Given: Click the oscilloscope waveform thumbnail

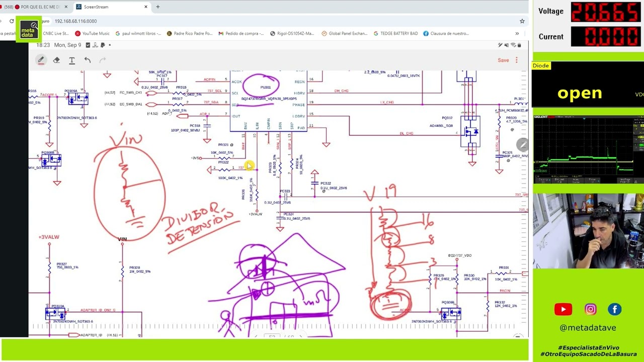Looking at the screenshot, I should click(x=588, y=149).
